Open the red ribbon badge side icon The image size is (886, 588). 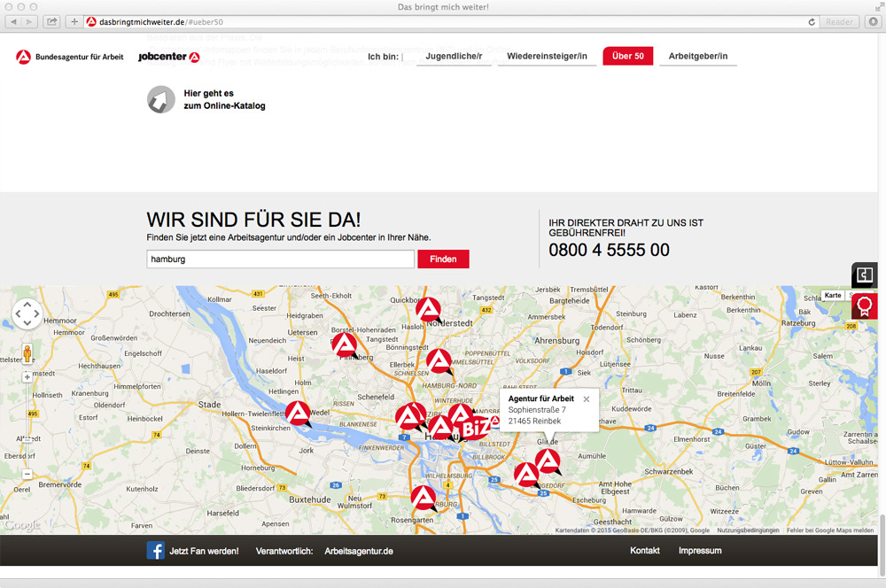[865, 306]
